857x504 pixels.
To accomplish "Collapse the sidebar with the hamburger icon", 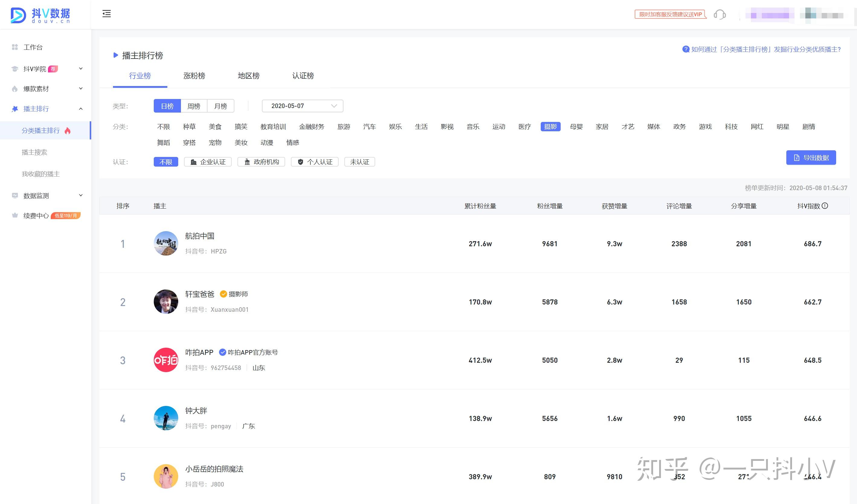I will [x=106, y=14].
